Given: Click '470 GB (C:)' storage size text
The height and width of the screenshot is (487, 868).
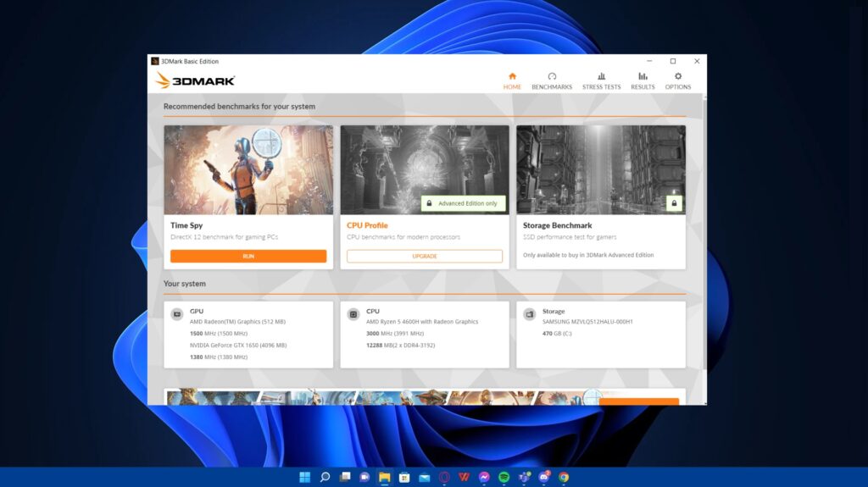Looking at the screenshot, I should coord(557,334).
